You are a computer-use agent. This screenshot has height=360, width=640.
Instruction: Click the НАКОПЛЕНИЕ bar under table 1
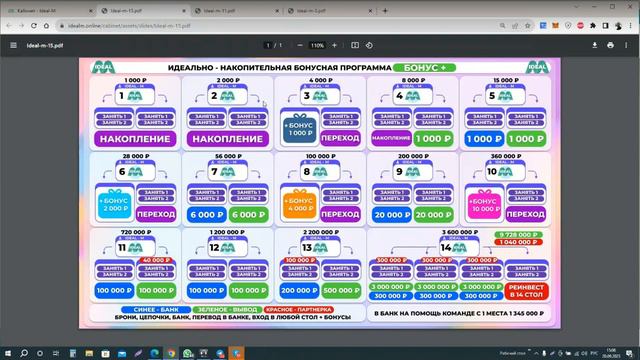pos(135,139)
